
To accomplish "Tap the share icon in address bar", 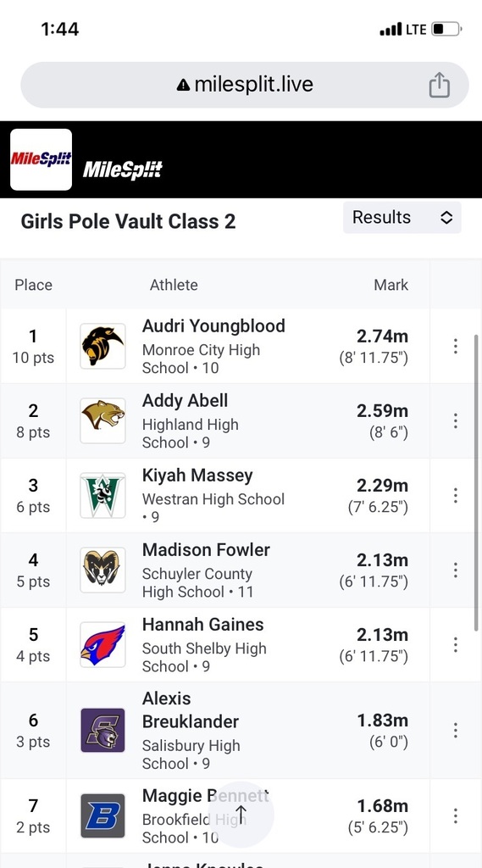I will pyautogui.click(x=440, y=85).
